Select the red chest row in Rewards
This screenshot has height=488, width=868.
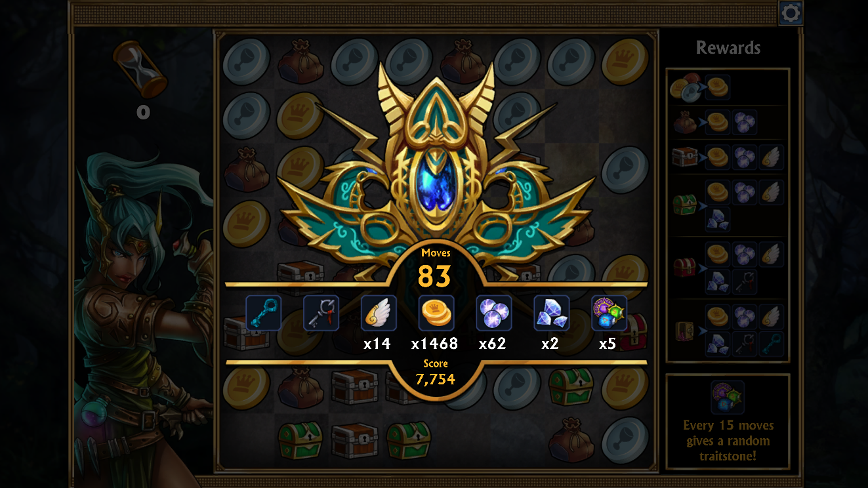coord(728,268)
